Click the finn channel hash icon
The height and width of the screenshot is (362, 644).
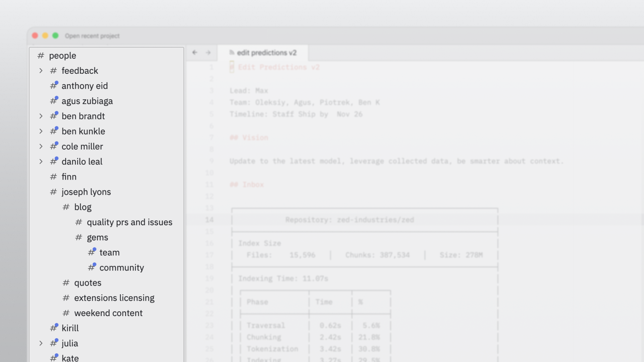tap(53, 177)
